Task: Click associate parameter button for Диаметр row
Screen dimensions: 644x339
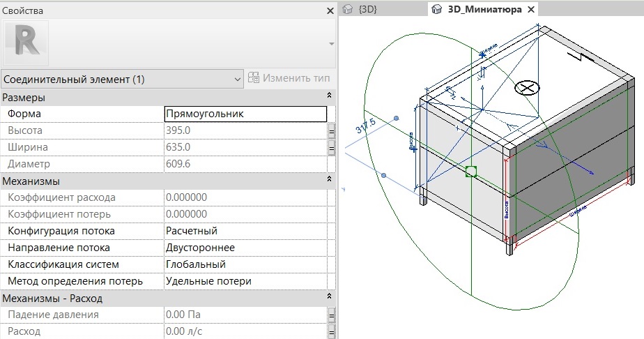Action: 332,164
